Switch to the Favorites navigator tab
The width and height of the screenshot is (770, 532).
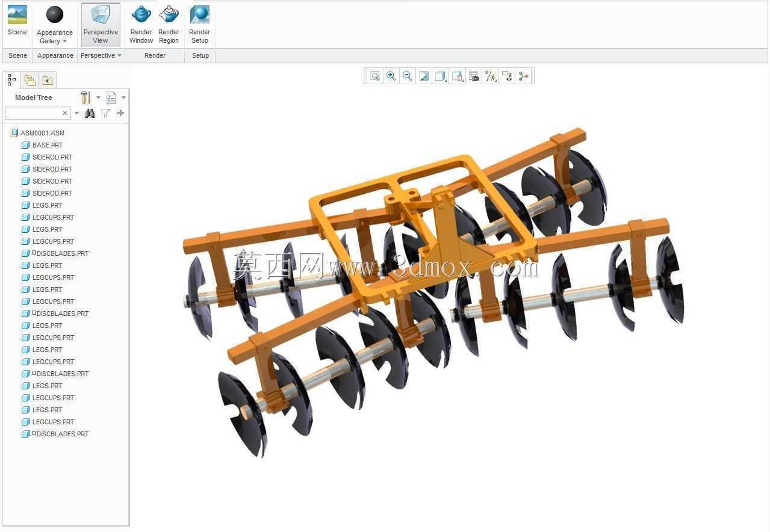point(47,80)
